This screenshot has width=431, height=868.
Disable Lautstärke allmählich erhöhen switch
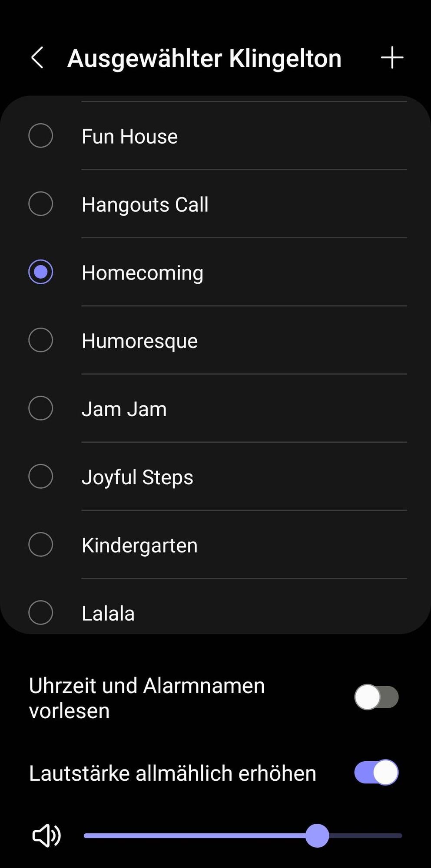click(376, 773)
